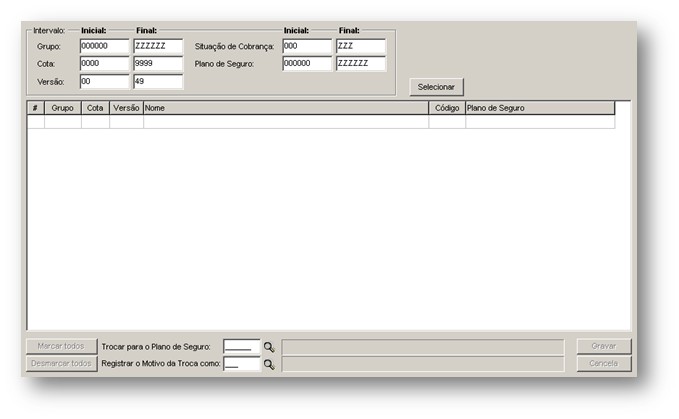Focus the Versão initial field with 00

[104, 81]
